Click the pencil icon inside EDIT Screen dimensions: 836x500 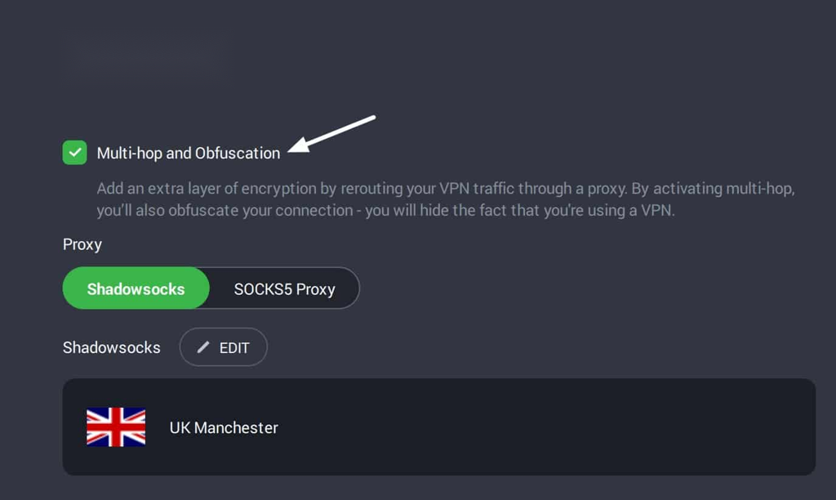[x=203, y=348]
